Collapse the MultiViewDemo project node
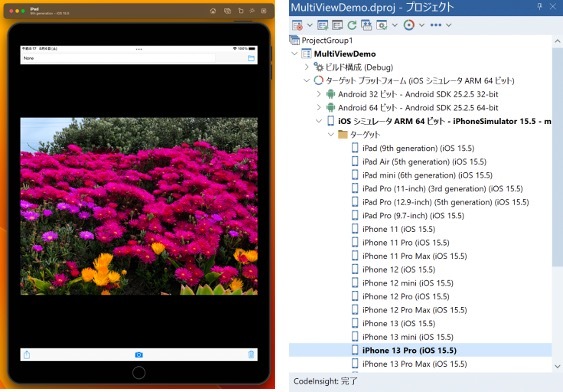This screenshot has height=392, width=563. point(295,54)
